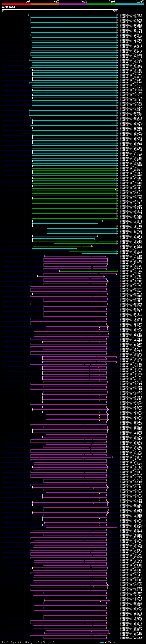Select hit UniRef100_Q7X734
Viewport: 146px width, 644px height.
click(x=131, y=98)
